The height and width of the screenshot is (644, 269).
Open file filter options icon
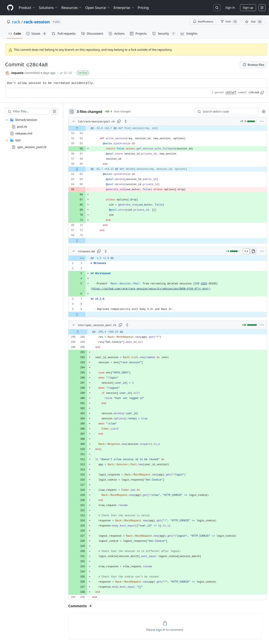tap(54, 112)
